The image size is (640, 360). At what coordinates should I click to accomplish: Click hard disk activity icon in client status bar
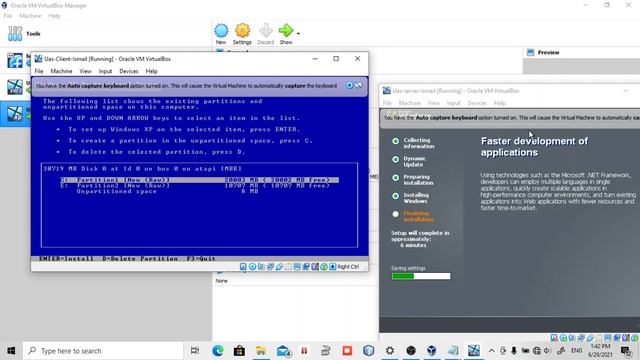tap(243, 267)
